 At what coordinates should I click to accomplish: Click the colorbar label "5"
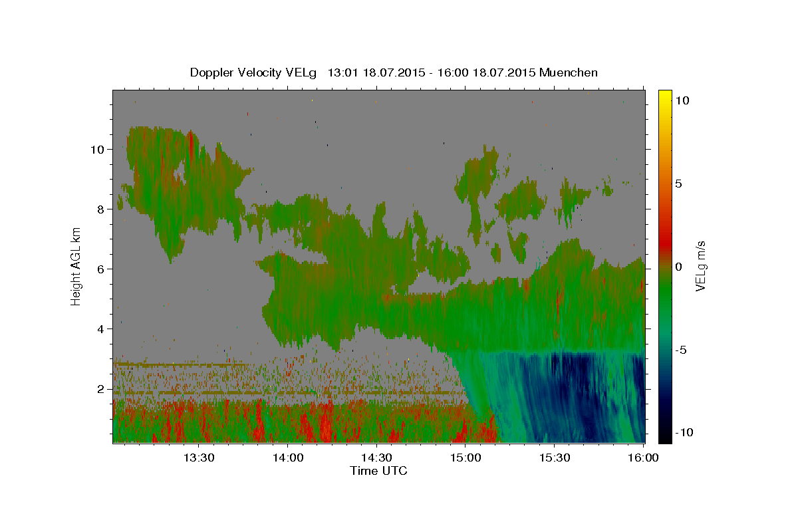(x=678, y=184)
